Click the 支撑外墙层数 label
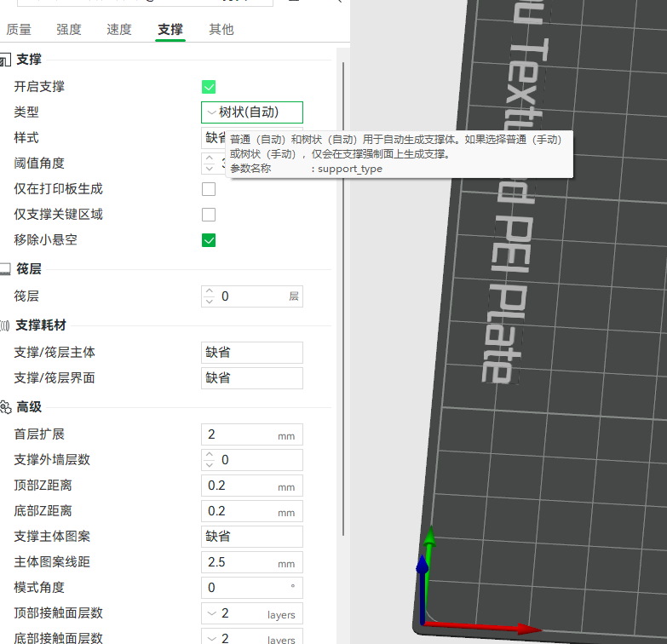Viewport: 667px width, 644px height. [52, 460]
